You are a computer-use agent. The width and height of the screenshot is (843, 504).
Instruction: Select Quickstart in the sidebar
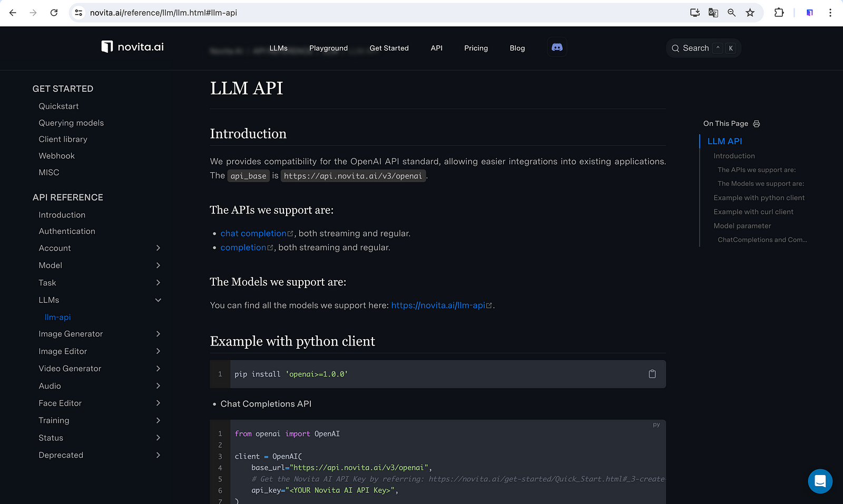(58, 106)
